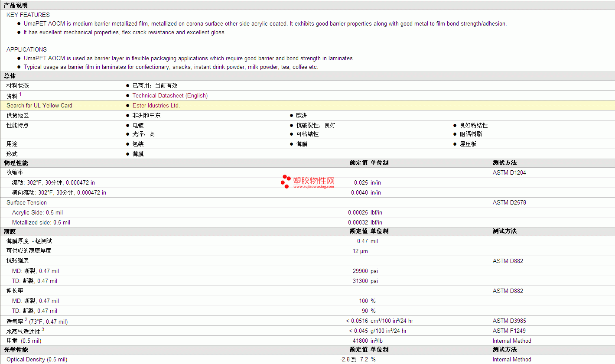Select the 0.0040 transverse shrinkage value

point(360,192)
